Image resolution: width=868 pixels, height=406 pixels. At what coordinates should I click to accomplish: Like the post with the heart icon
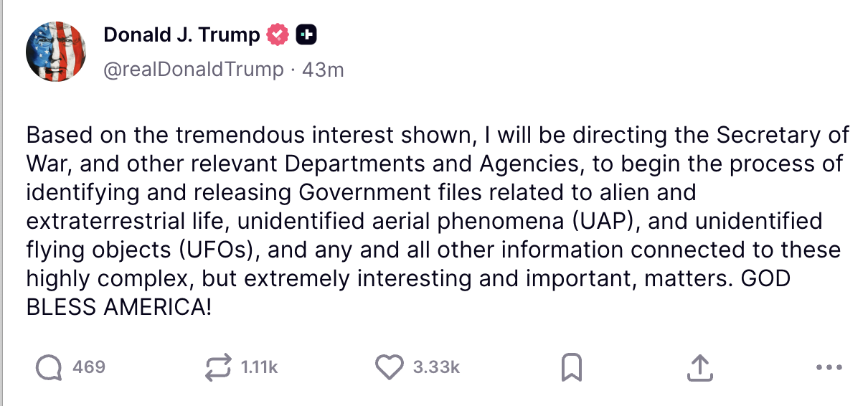(x=390, y=368)
